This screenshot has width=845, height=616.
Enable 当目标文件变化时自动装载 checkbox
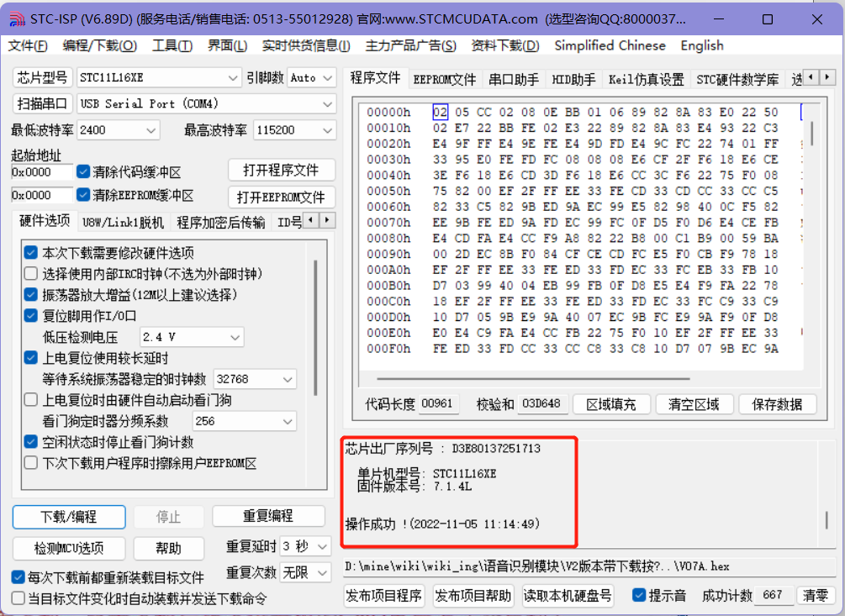point(18,598)
